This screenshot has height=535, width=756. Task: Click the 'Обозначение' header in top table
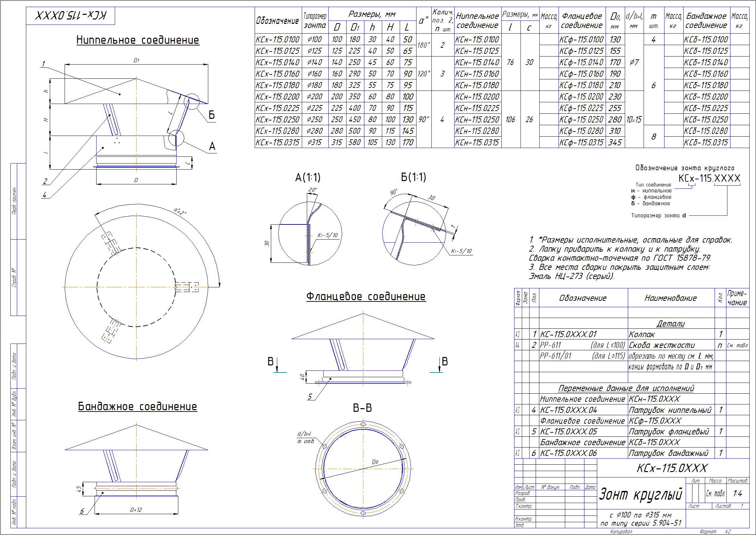[x=278, y=21]
